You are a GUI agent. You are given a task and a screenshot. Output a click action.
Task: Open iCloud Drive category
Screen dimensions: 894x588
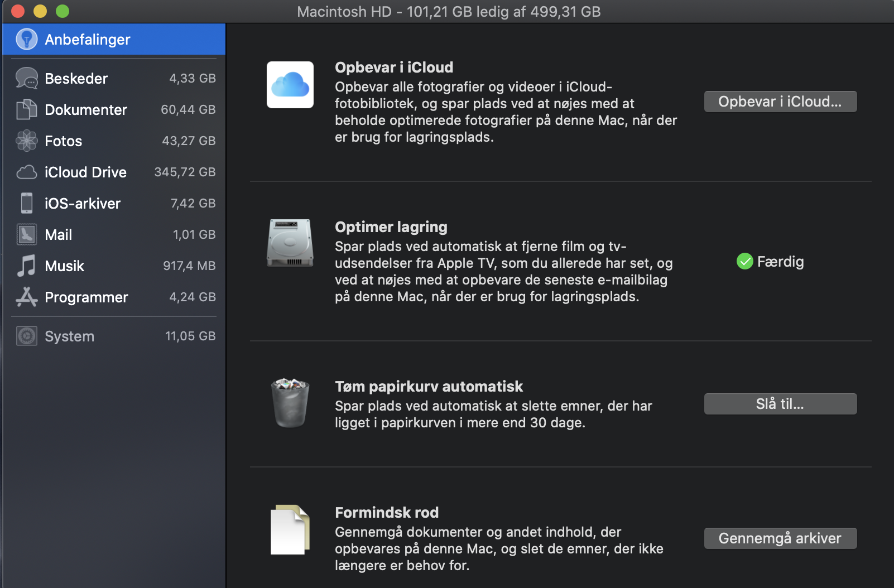114,172
